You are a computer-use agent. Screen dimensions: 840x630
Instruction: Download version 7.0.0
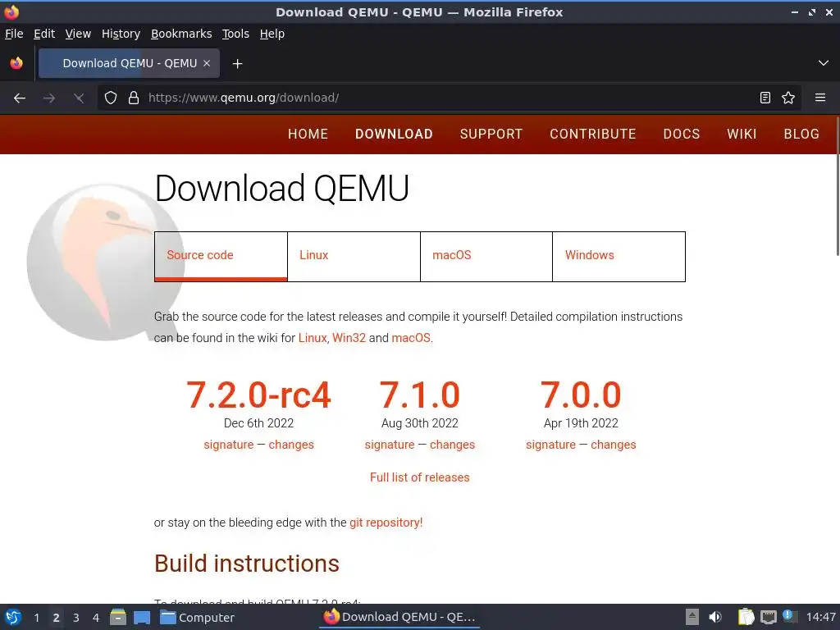[x=581, y=395]
